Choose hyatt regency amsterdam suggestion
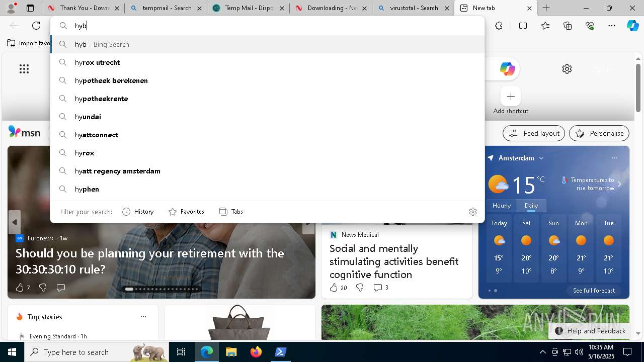644x362 pixels. pos(267,171)
